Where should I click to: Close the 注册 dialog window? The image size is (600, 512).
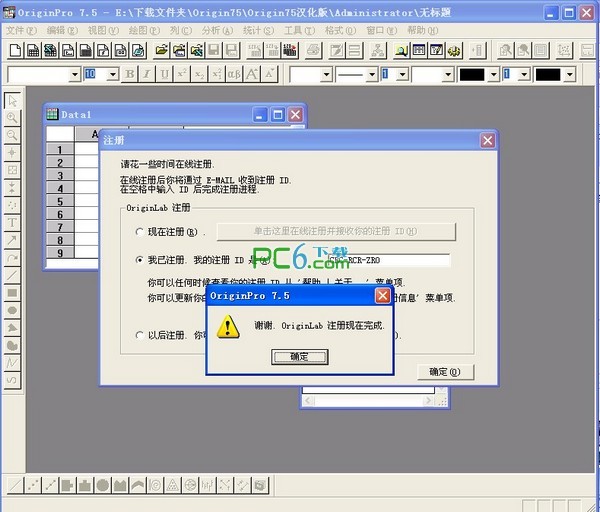(488, 140)
